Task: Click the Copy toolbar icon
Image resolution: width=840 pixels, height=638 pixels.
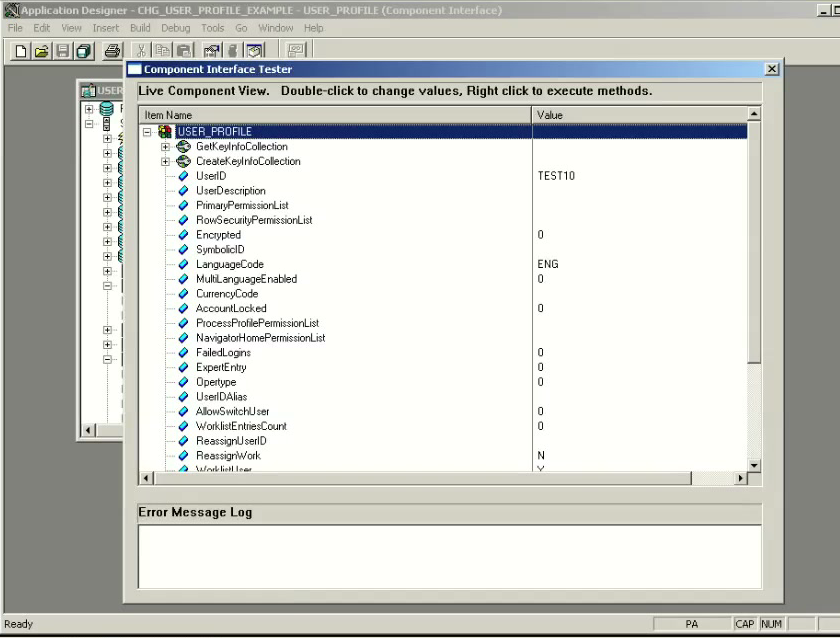Action: point(162,51)
